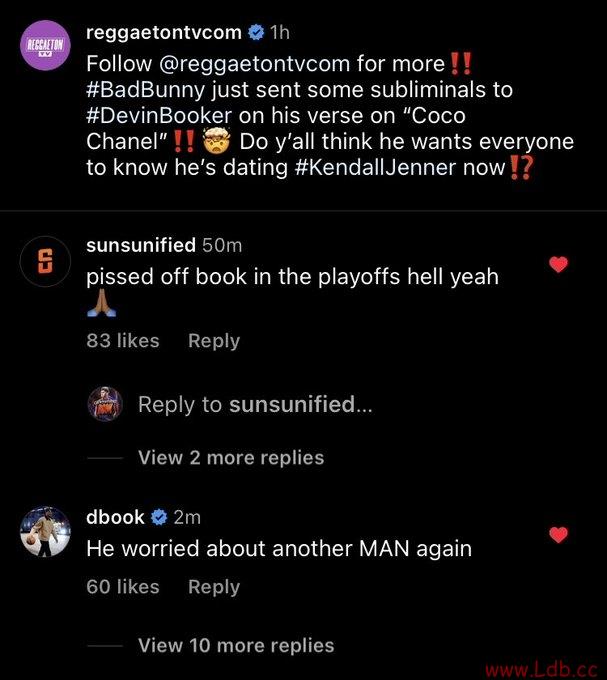Image resolution: width=607 pixels, height=680 pixels.
Task: Toggle the heart on dbook's comment
Action: [x=558, y=535]
